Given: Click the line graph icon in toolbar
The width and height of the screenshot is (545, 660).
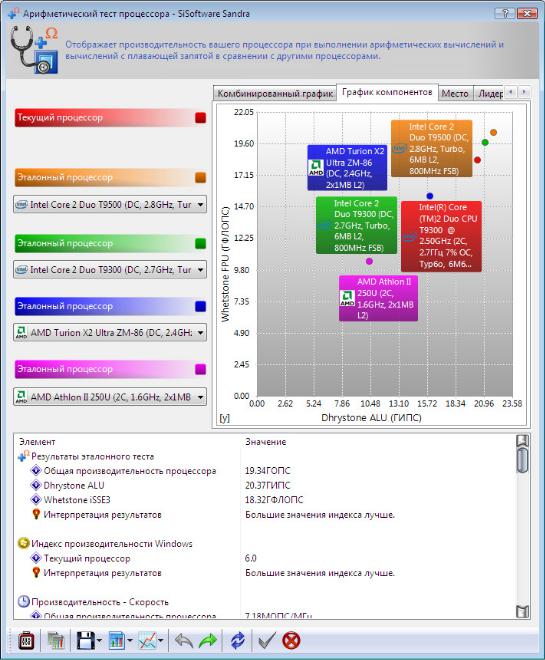Looking at the screenshot, I should (148, 641).
